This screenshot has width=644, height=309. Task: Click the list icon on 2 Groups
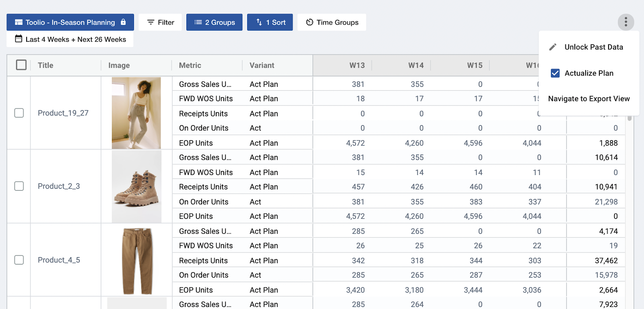pos(198,22)
